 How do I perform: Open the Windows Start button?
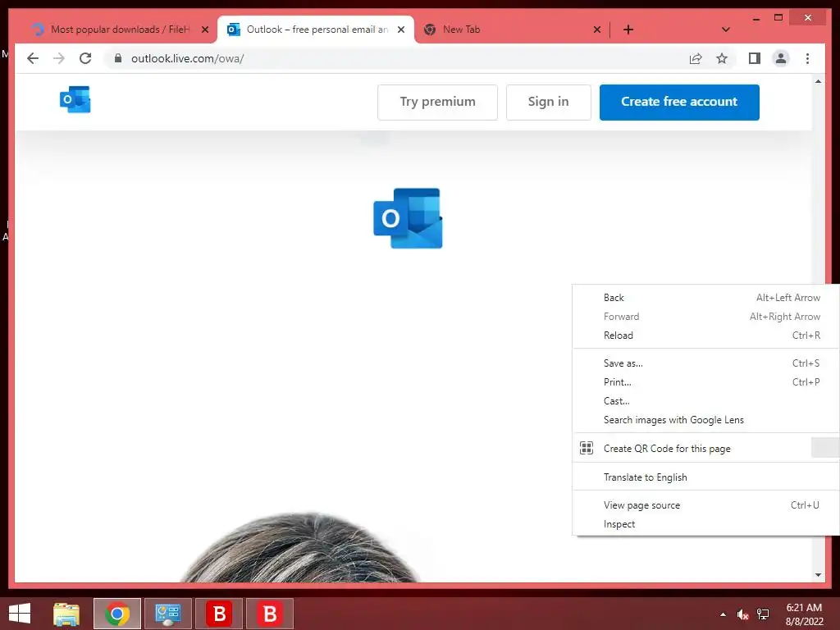[x=20, y=614]
